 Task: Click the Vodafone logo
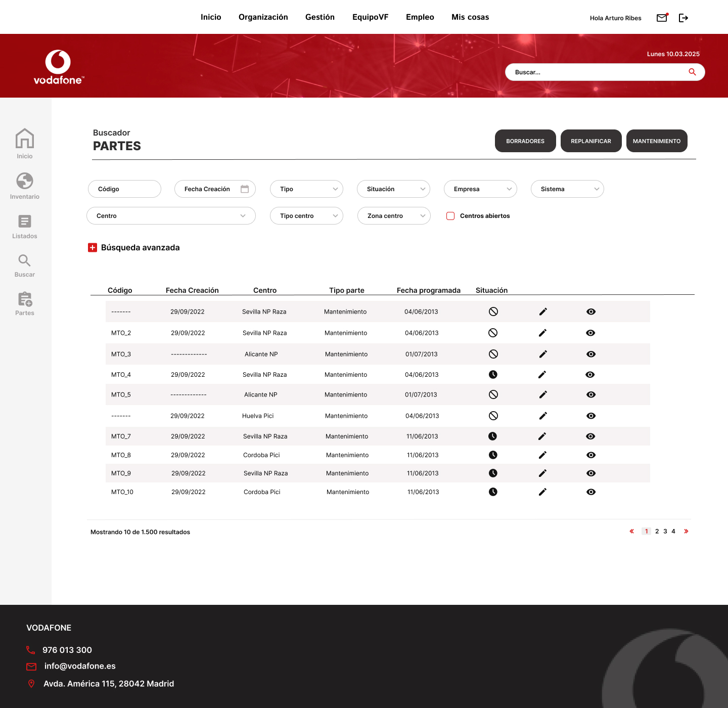pyautogui.click(x=59, y=67)
